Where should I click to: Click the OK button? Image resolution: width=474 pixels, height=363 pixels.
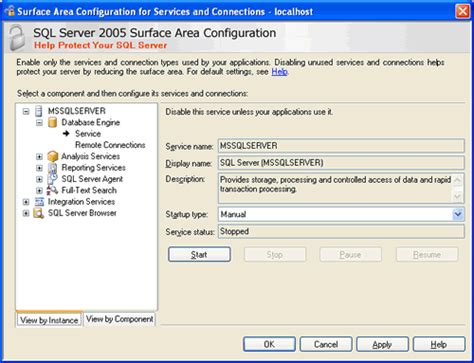[269, 344]
